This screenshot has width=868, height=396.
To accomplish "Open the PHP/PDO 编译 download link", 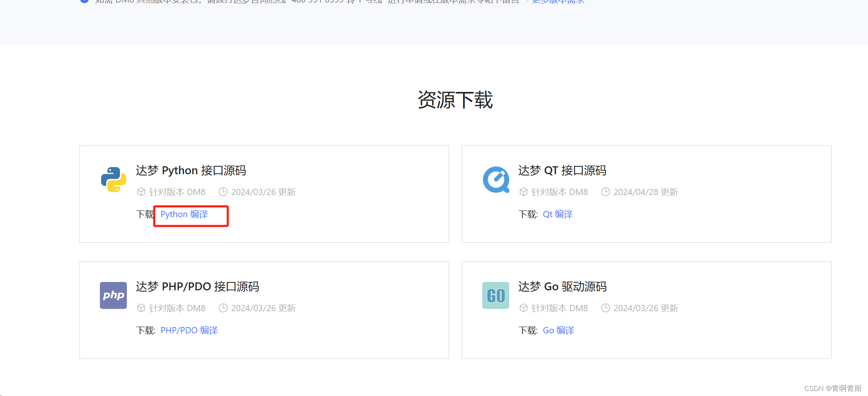I will (x=189, y=330).
